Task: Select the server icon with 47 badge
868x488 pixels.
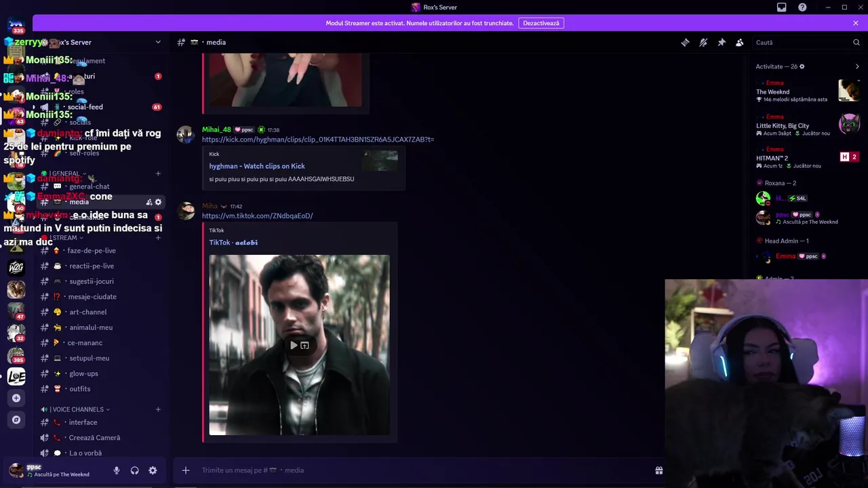Action: 16,310
